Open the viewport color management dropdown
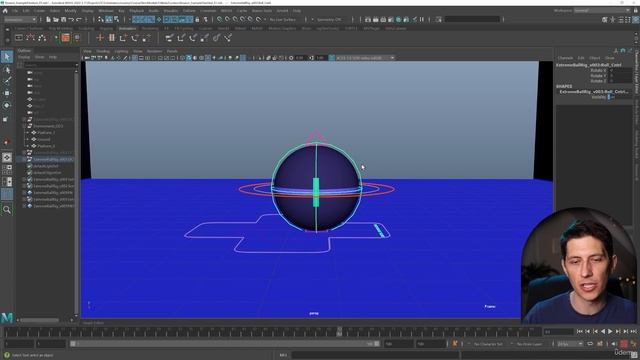The image size is (640, 360). coord(364,58)
